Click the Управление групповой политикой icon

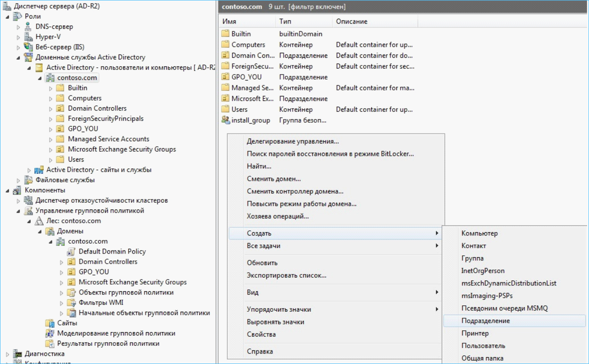point(28,211)
